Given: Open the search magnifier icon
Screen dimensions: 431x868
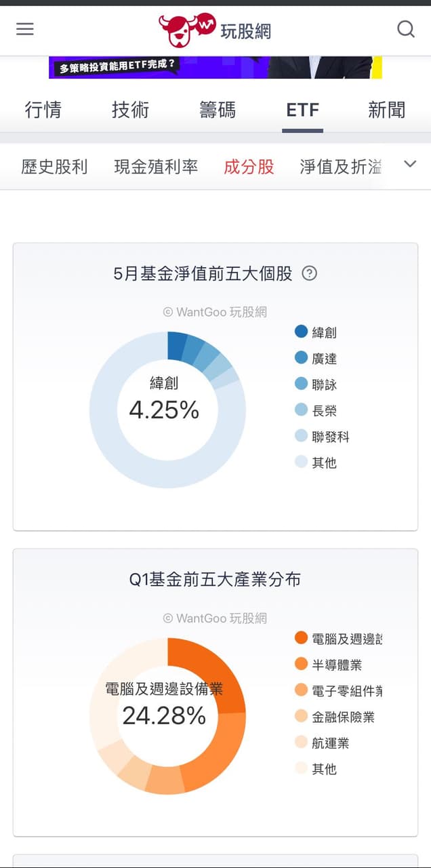Looking at the screenshot, I should coord(406,29).
